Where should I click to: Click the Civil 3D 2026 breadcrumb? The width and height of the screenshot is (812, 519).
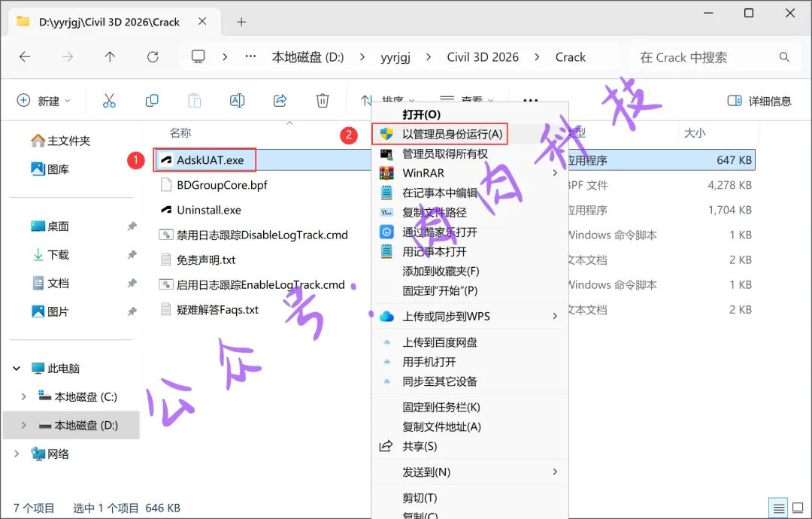(x=483, y=57)
